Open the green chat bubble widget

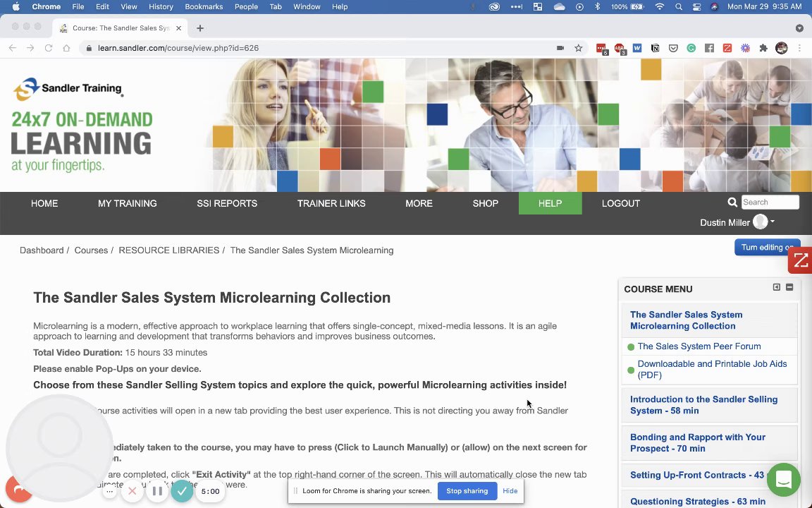pyautogui.click(x=784, y=480)
